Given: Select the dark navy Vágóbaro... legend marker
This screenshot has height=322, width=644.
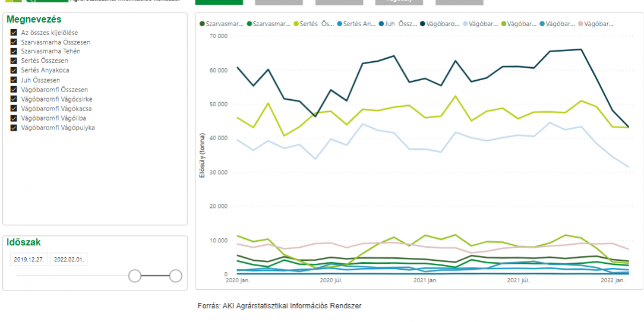Looking at the screenshot, I should point(422,24).
